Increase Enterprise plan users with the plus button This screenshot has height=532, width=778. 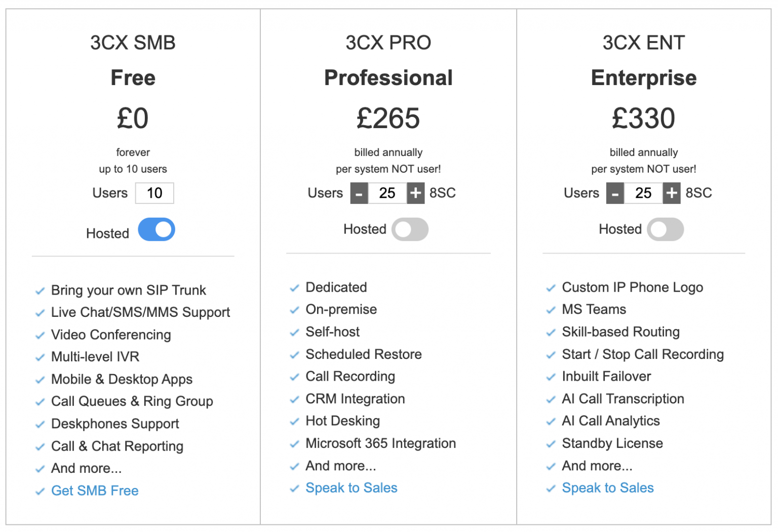pyautogui.click(x=672, y=193)
